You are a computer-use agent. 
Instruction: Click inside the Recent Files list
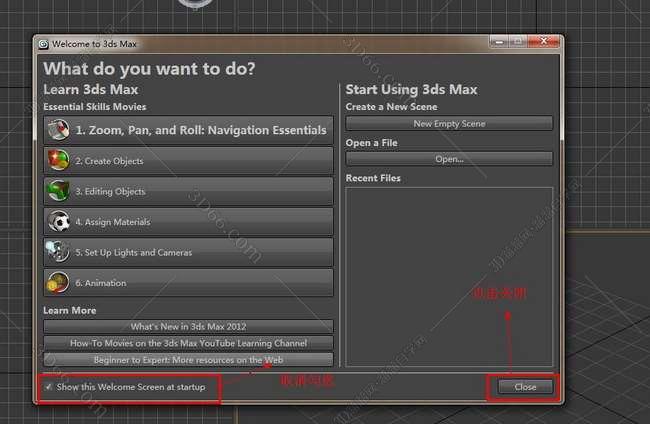coord(449,276)
